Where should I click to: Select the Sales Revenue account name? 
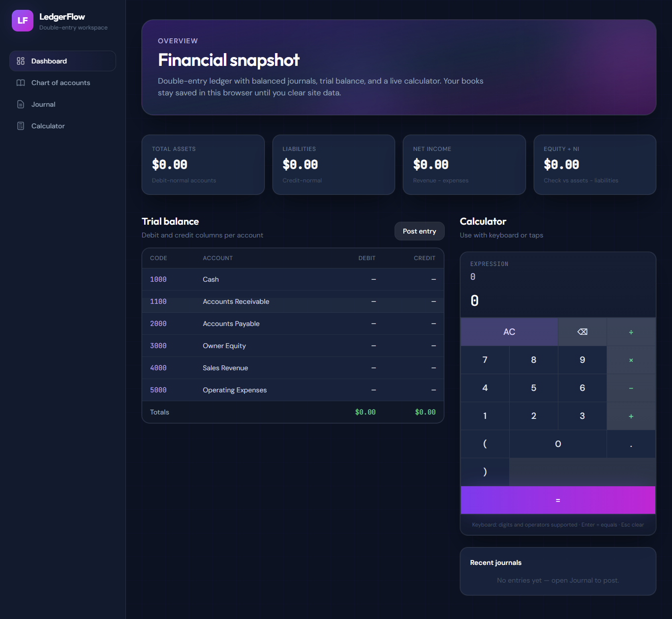pyautogui.click(x=225, y=368)
